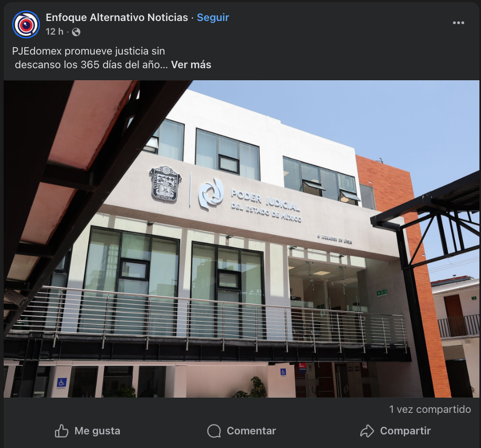Screen dimensions: 481x448
Task: Click the blue wheelchair sign at bottom-left of photo
Action: pyautogui.click(x=61, y=383)
